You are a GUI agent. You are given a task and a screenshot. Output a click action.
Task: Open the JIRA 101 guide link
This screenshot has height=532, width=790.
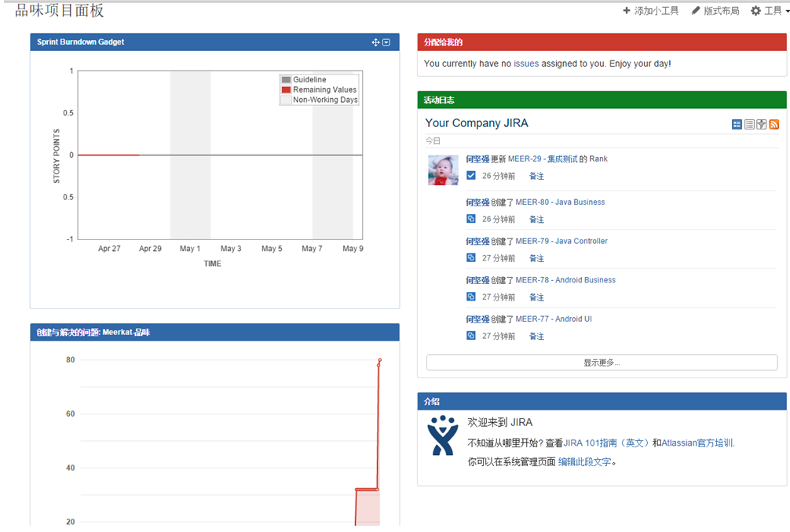[x=606, y=443]
